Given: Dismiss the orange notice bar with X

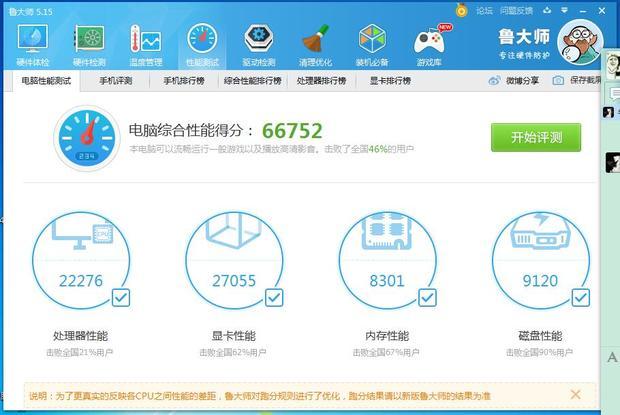Looking at the screenshot, I should click(576, 394).
